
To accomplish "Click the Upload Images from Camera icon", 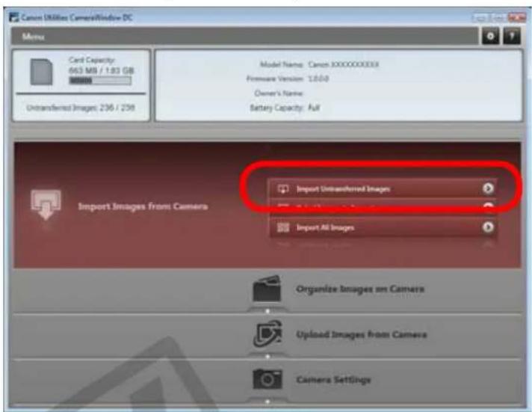I will click(x=267, y=333).
